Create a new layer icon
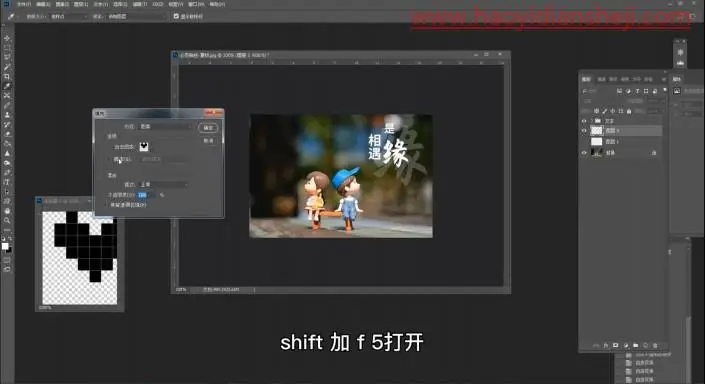This screenshot has width=705, height=384. click(x=645, y=345)
